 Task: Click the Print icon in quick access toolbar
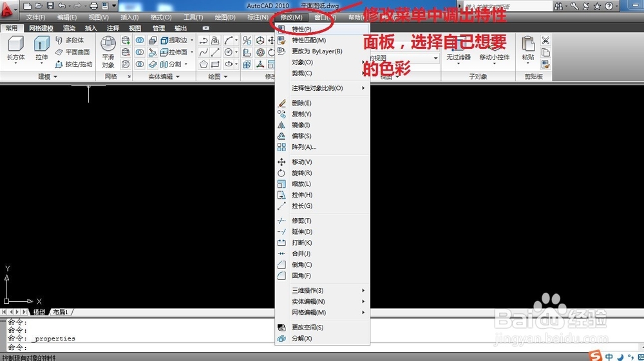click(x=93, y=6)
